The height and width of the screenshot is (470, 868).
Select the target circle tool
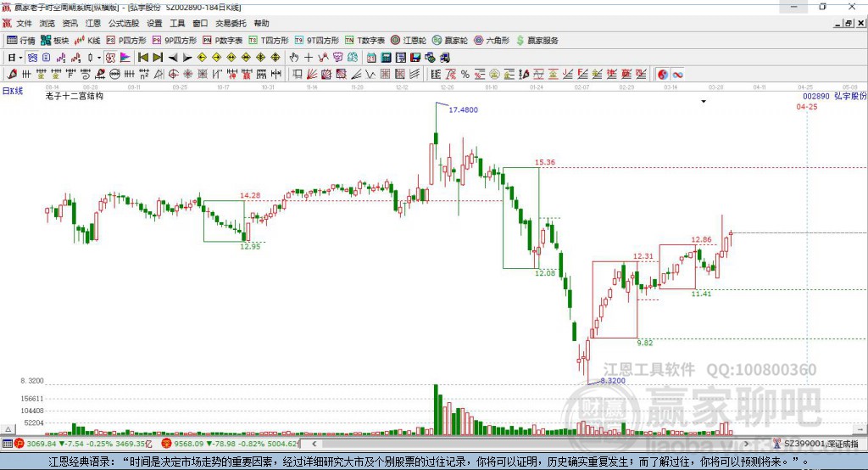(173, 75)
